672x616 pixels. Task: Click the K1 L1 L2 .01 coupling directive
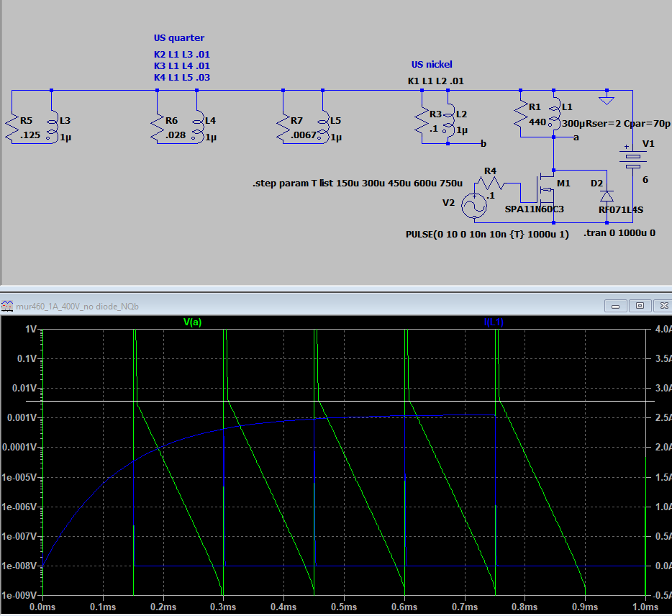(435, 81)
